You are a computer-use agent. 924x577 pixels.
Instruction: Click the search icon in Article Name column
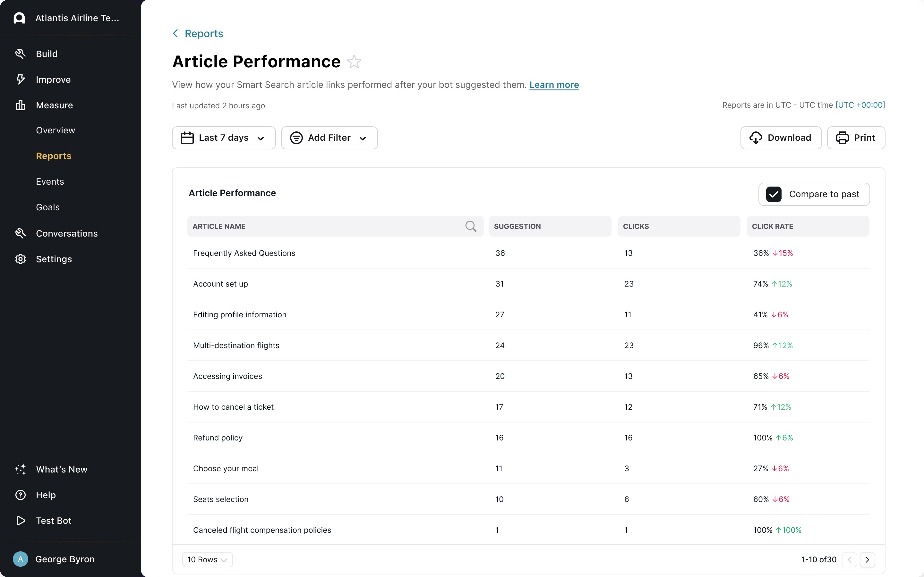click(x=470, y=226)
